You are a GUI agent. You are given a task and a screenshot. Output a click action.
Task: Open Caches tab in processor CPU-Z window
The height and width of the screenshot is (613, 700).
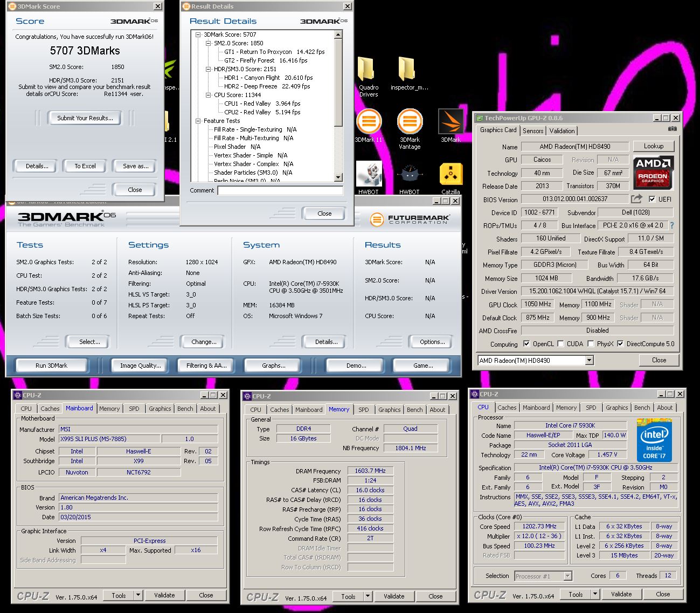point(507,408)
